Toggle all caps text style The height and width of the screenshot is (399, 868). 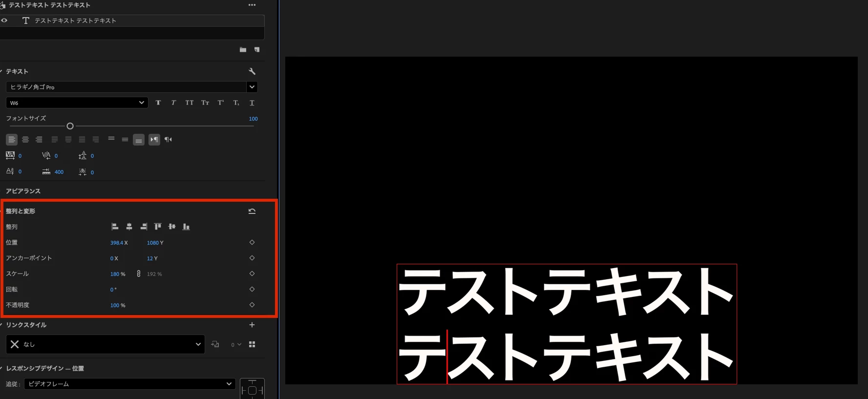(x=189, y=103)
